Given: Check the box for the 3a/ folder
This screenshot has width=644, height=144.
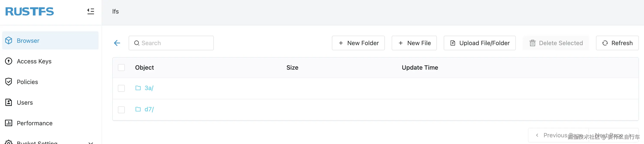Looking at the screenshot, I should [x=121, y=88].
